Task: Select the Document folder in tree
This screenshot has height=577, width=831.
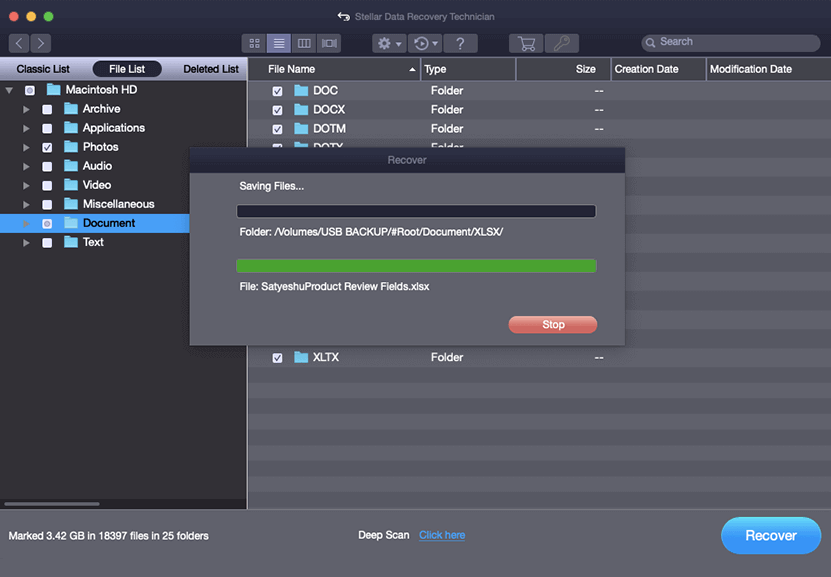Action: point(109,223)
